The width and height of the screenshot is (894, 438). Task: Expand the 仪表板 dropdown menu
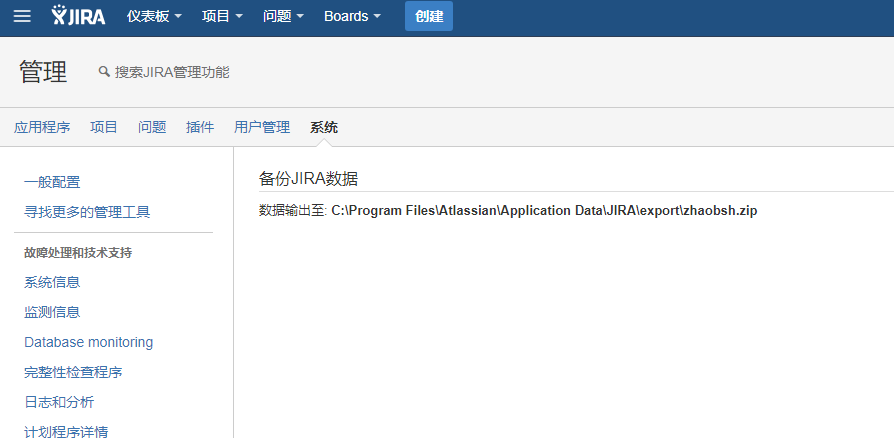click(x=154, y=16)
